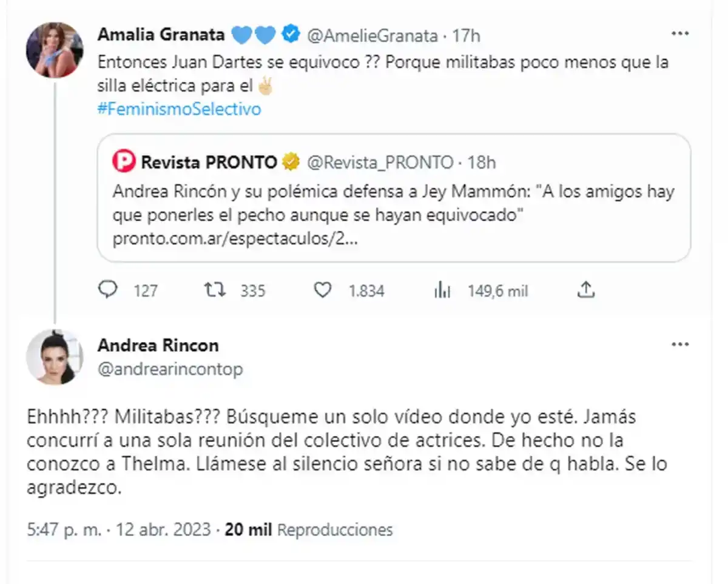
Task: Open tweet analytics via bar chart icon
Action: (443, 290)
